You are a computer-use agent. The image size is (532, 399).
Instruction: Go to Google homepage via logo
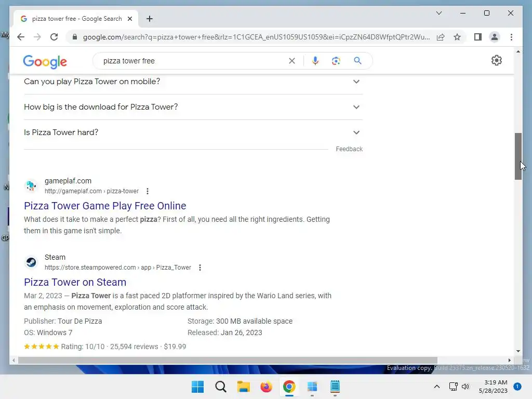click(45, 61)
